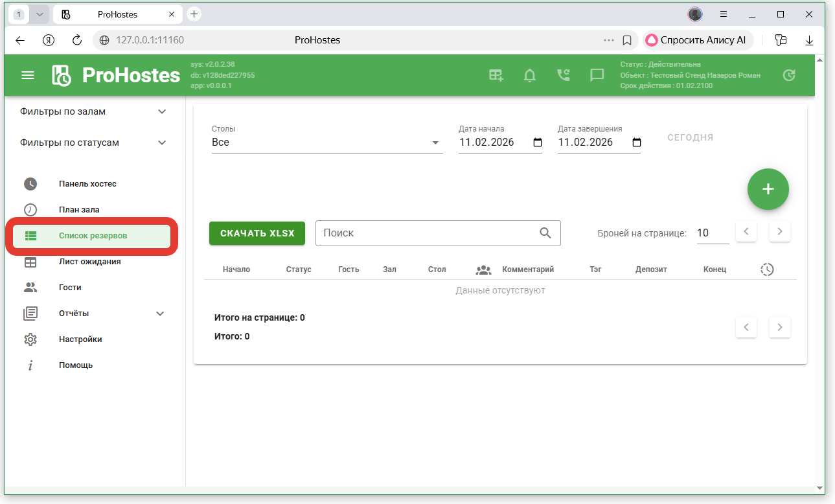Screen dimensions: 835x504
Task: Expand Фильтры по статусам section
Action: 162,143
